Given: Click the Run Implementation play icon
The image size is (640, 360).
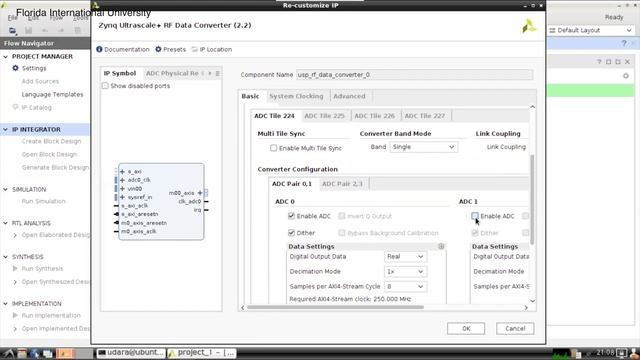Looking at the screenshot, I should (x=15, y=316).
